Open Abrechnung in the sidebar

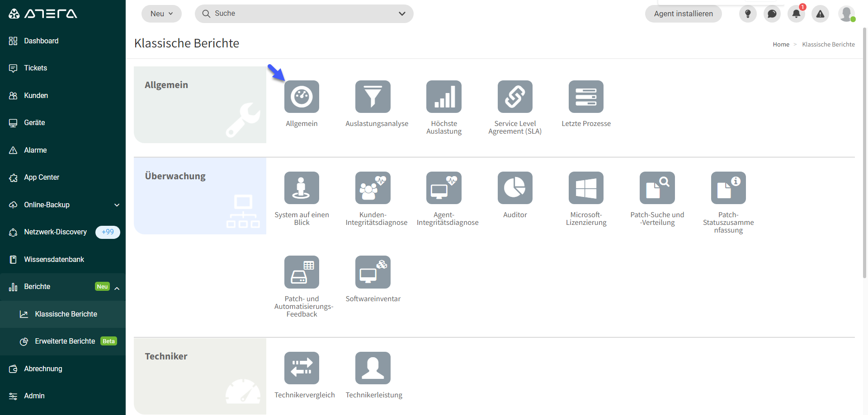pyautogui.click(x=63, y=368)
